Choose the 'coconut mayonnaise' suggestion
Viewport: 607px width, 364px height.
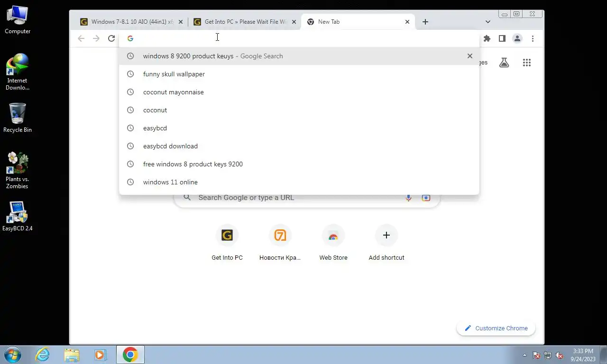pos(299,92)
